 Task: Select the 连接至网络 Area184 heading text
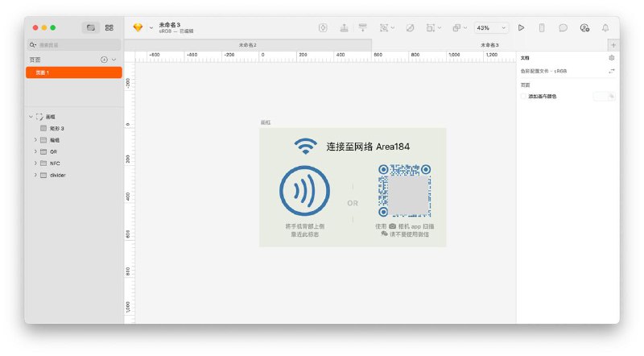(x=368, y=147)
